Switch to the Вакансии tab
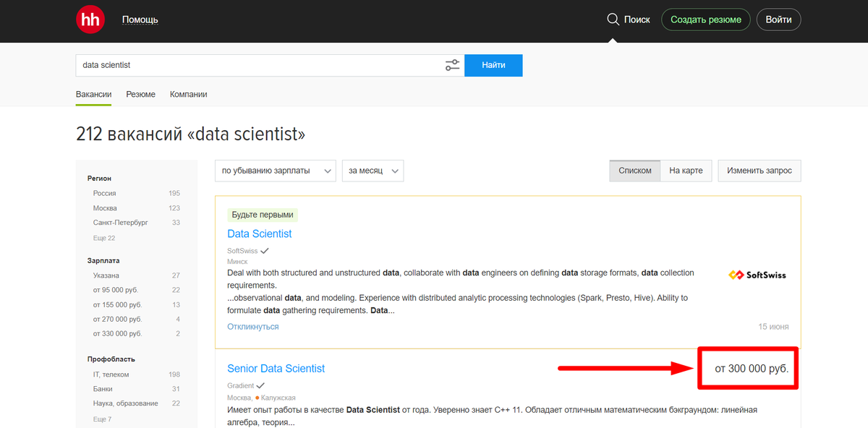868x428 pixels. pos(93,95)
